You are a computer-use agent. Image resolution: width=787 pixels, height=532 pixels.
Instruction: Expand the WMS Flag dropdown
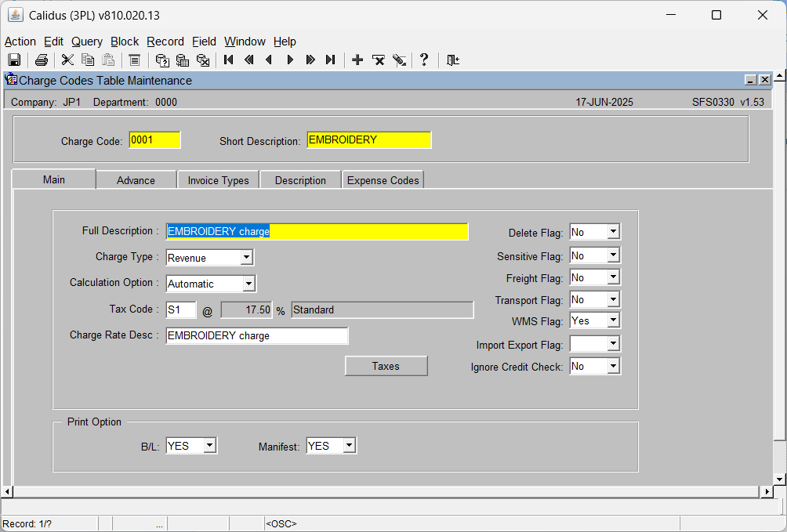pyautogui.click(x=613, y=320)
